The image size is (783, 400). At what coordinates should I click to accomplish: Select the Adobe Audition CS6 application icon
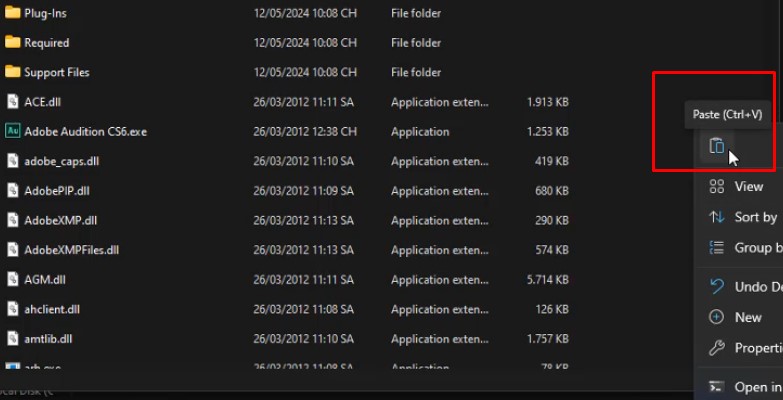click(13, 131)
